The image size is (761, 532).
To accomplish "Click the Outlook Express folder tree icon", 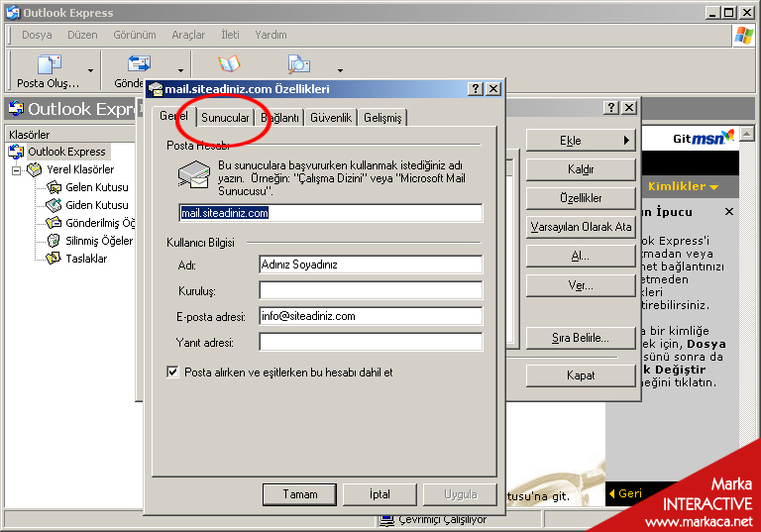I will [17, 152].
